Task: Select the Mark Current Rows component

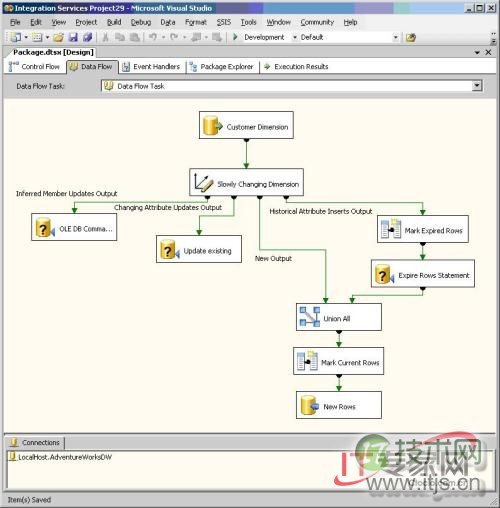Action: point(339,361)
